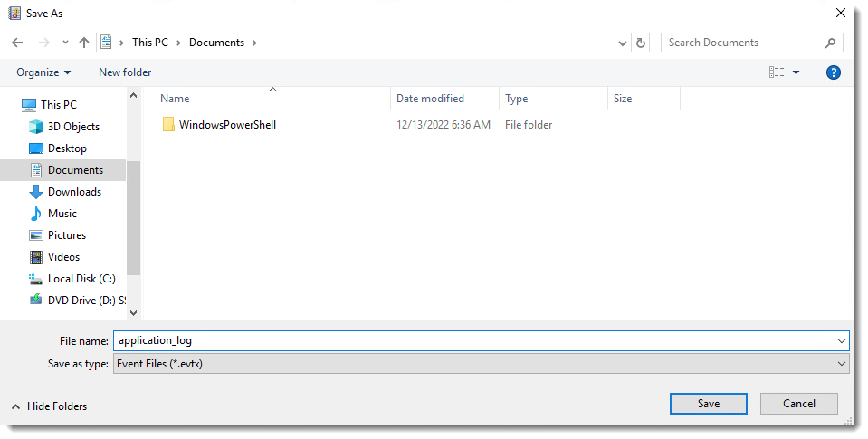
Task: Click the change view layout icon
Action: coord(777,72)
